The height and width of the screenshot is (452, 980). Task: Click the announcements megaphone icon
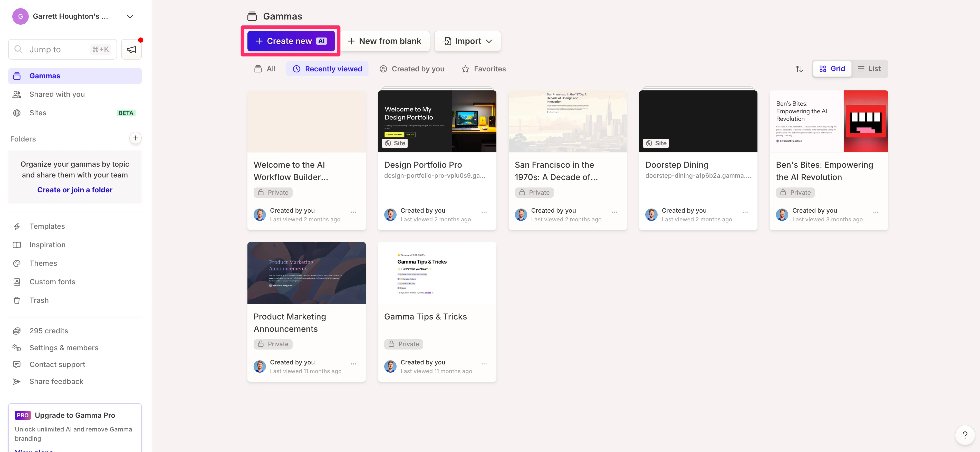point(131,50)
